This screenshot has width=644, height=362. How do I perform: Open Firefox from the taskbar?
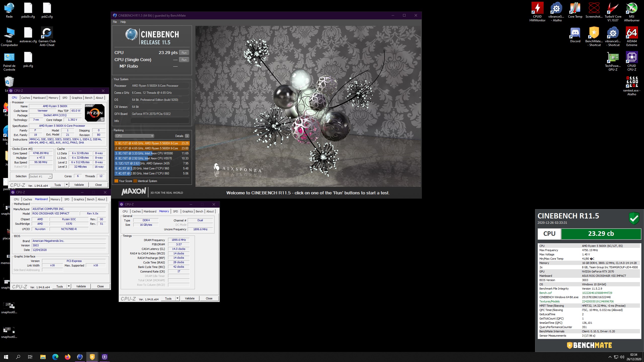[x=67, y=357]
